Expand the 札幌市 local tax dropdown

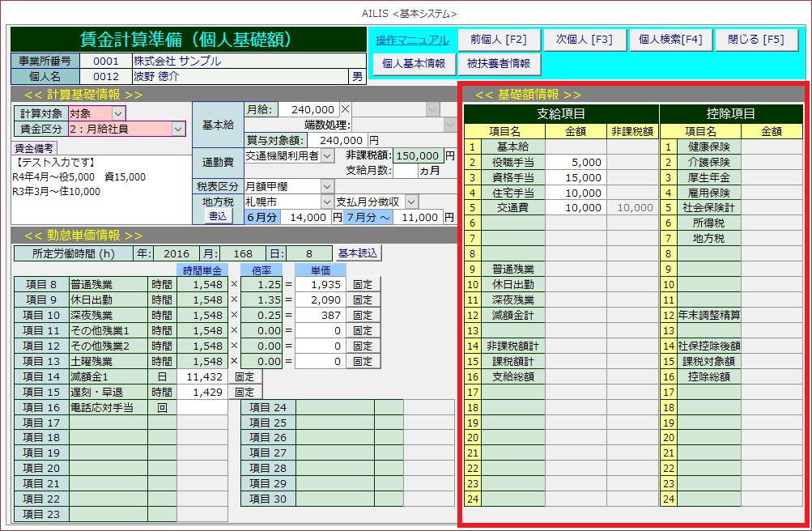[327, 202]
